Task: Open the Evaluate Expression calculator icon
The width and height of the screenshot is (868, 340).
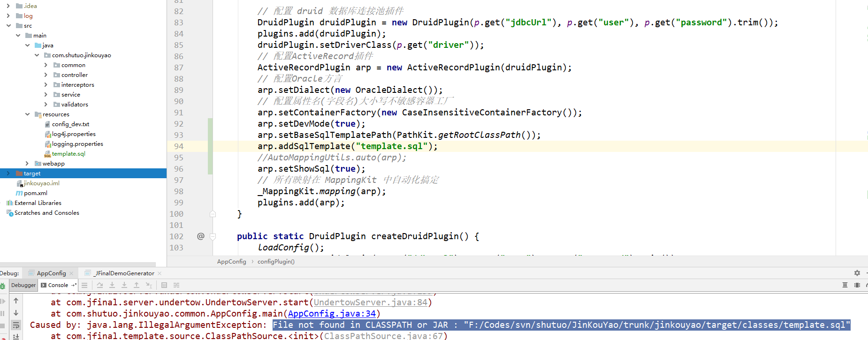Action: click(x=164, y=285)
